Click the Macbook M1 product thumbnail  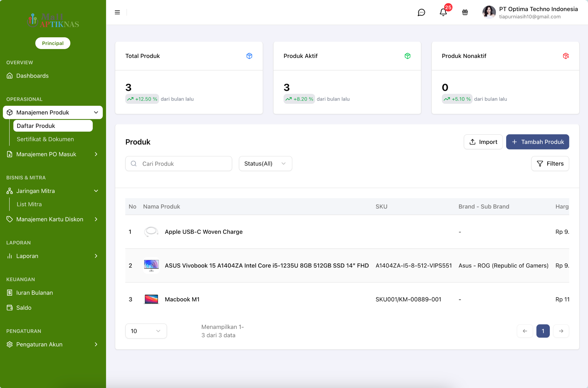pos(151,299)
